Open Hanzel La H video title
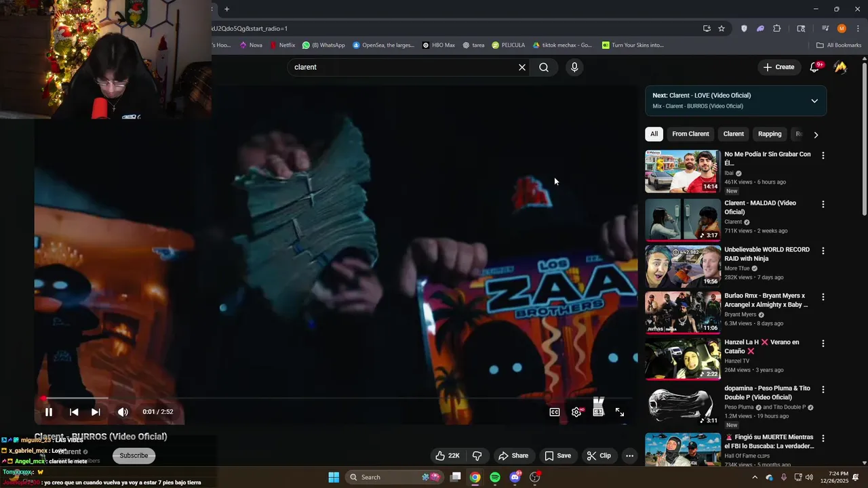The height and width of the screenshot is (488, 868). [x=762, y=347]
